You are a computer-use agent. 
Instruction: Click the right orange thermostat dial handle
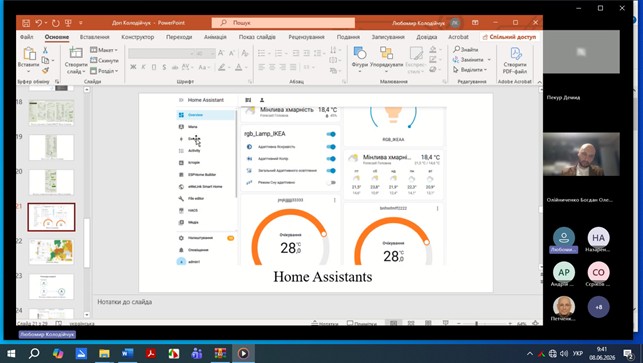[x=426, y=242]
